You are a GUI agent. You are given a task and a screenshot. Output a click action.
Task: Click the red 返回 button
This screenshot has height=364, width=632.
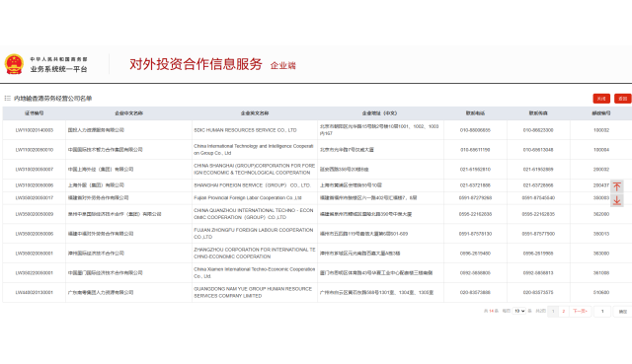622,99
